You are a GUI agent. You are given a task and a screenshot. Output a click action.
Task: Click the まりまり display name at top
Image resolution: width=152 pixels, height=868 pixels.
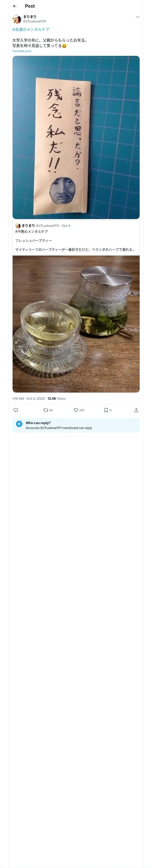[x=30, y=16]
